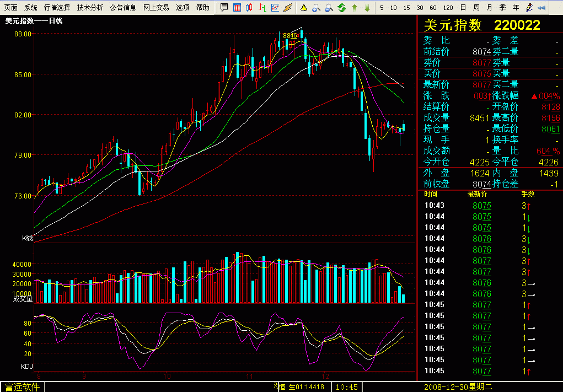This screenshot has width=563, height=392.
Task: Click the 88.00 price axis label
Action: (22, 34)
